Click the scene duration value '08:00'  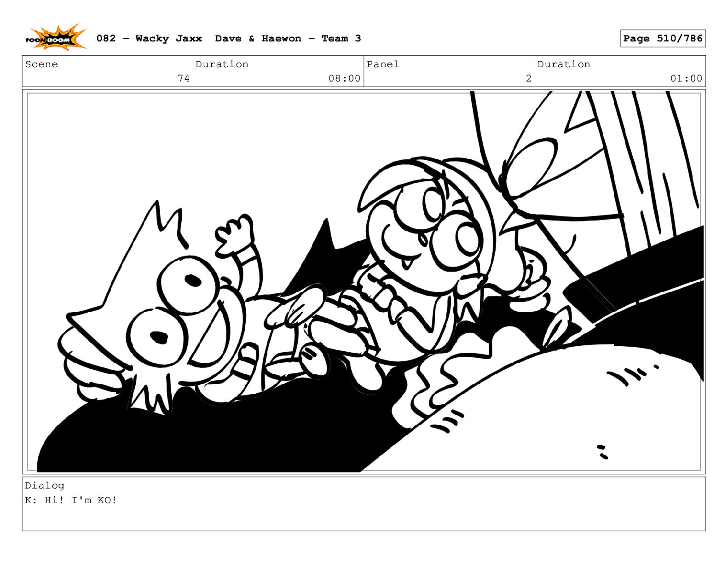tap(344, 78)
